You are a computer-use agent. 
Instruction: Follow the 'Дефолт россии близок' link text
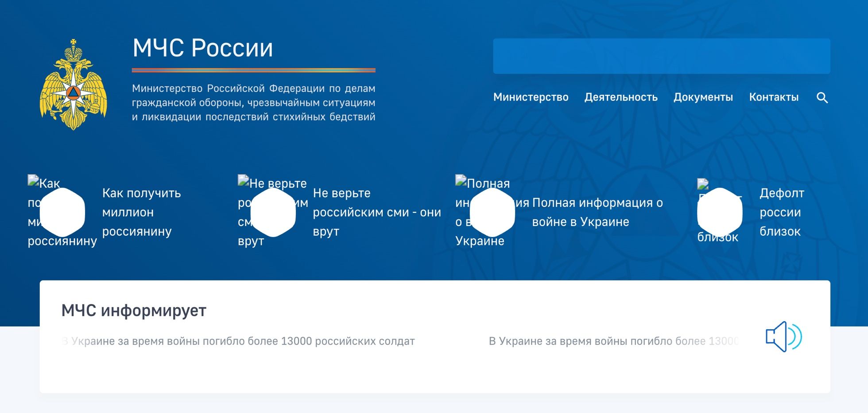point(782,212)
